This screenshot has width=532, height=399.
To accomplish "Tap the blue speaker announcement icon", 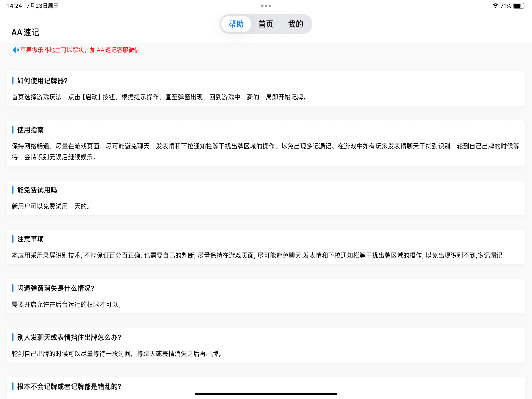I will point(15,50).
